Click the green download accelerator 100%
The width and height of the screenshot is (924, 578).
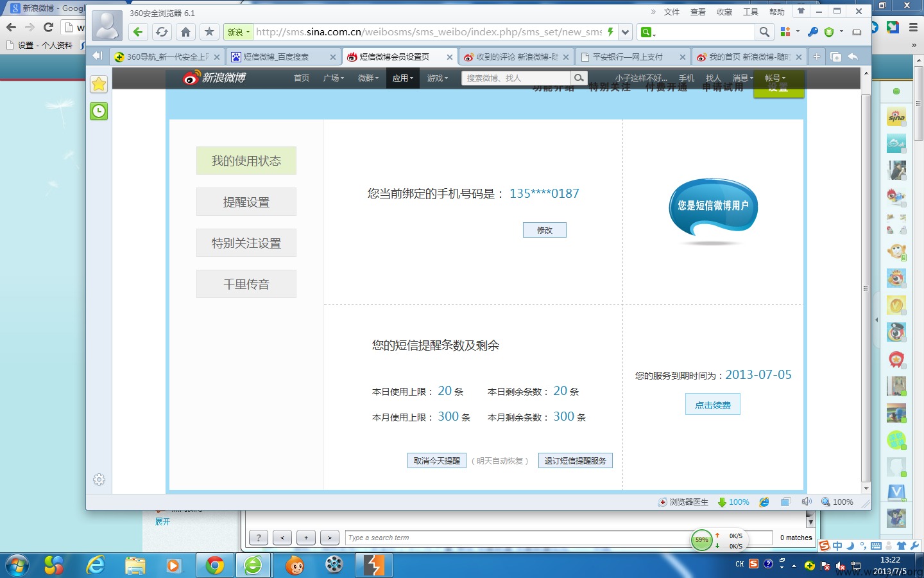[733, 502]
